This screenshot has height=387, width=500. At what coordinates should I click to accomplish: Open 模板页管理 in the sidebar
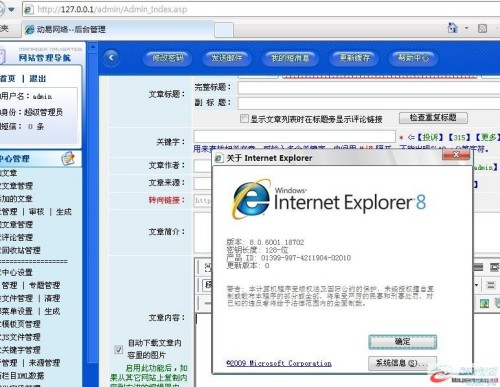[20, 324]
